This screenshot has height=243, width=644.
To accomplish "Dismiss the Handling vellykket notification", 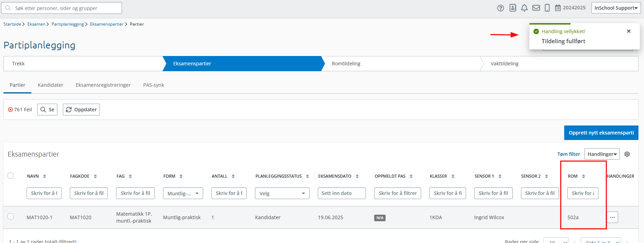I will click(628, 31).
